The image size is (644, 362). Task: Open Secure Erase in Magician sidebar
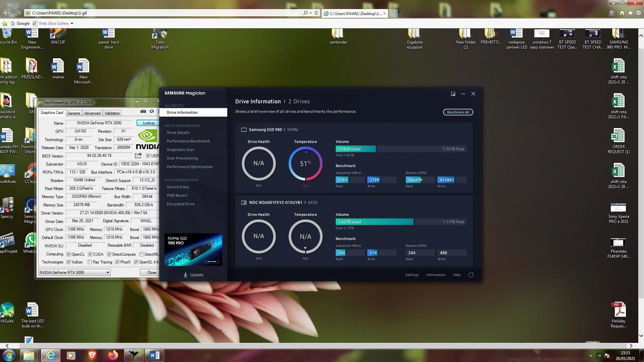click(178, 187)
